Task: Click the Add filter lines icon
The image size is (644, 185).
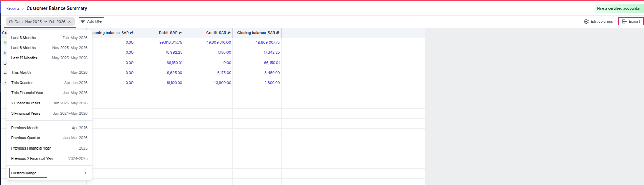Action: tap(83, 22)
